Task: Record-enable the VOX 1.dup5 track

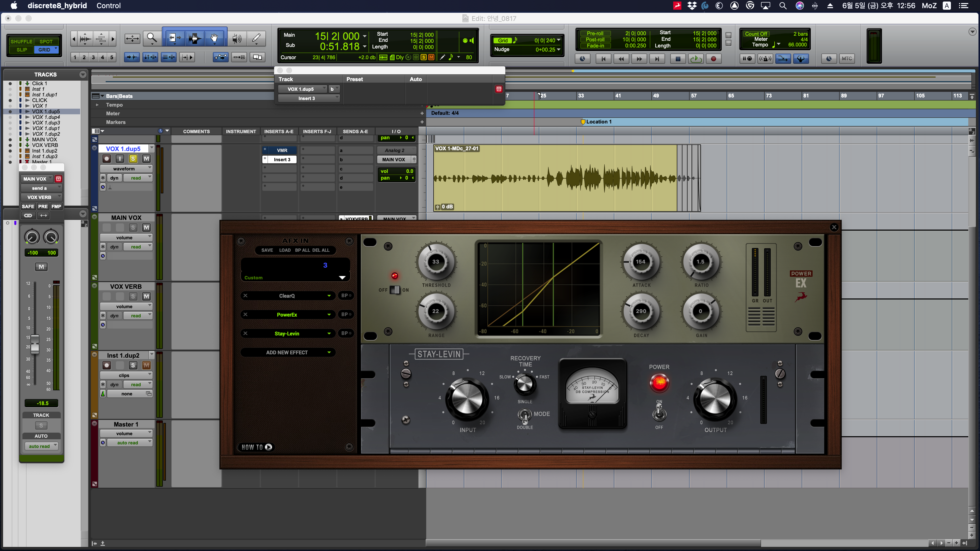Action: coord(106,159)
